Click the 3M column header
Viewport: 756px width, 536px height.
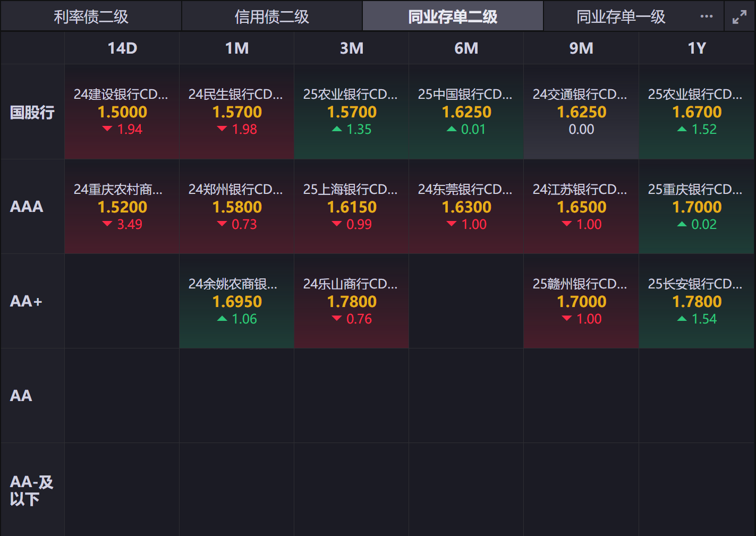pos(352,48)
